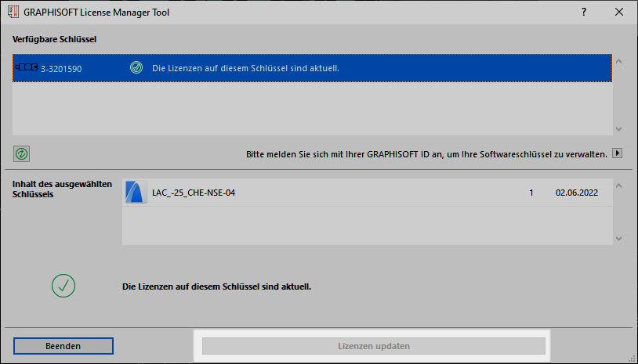This screenshot has width=638, height=364.
Task: Click the sign-in prompt 'Bitte melden Sie sich' text
Action: (426, 154)
